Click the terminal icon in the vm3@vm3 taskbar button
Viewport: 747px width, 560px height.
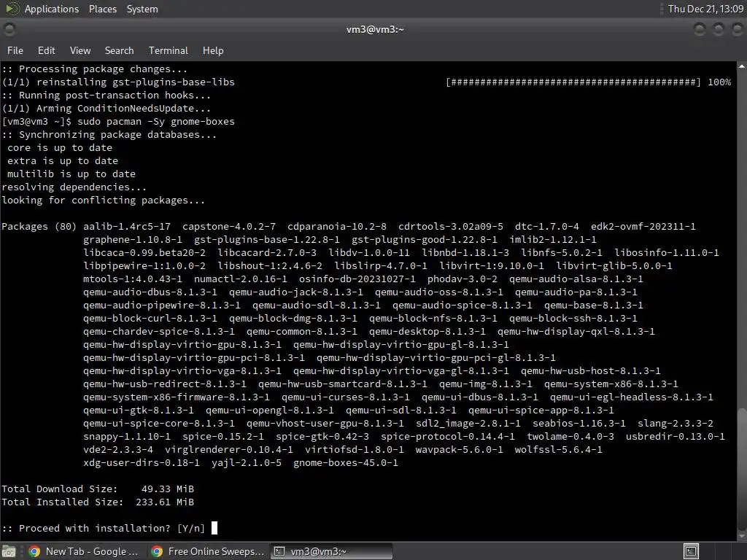279,551
